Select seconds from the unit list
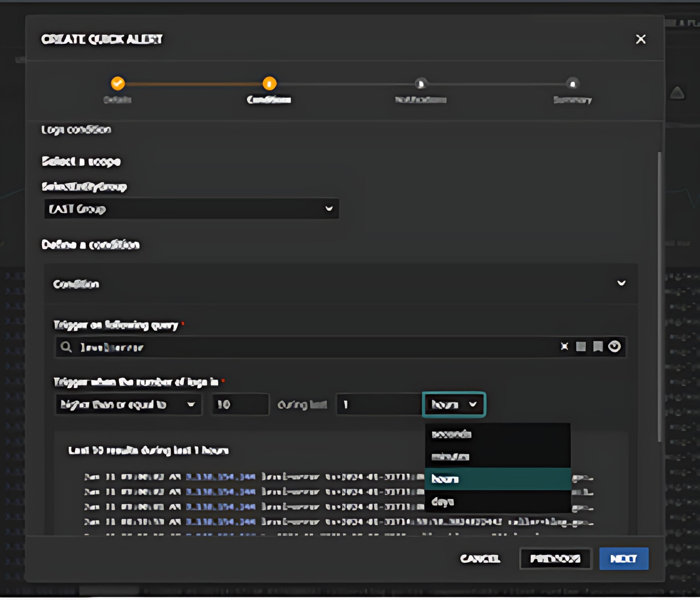Image resolution: width=700 pixels, height=600 pixels. 497,434
